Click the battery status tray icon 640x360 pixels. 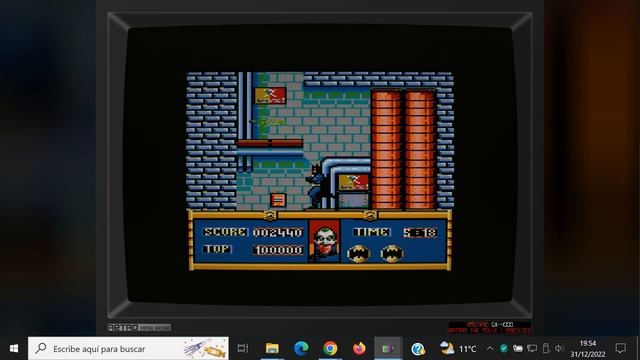tap(518, 349)
